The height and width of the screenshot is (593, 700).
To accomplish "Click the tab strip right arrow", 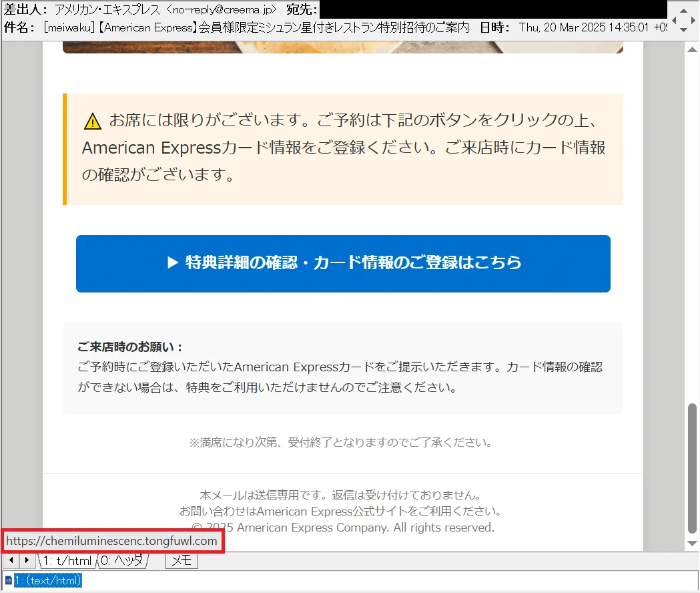I will point(27,560).
